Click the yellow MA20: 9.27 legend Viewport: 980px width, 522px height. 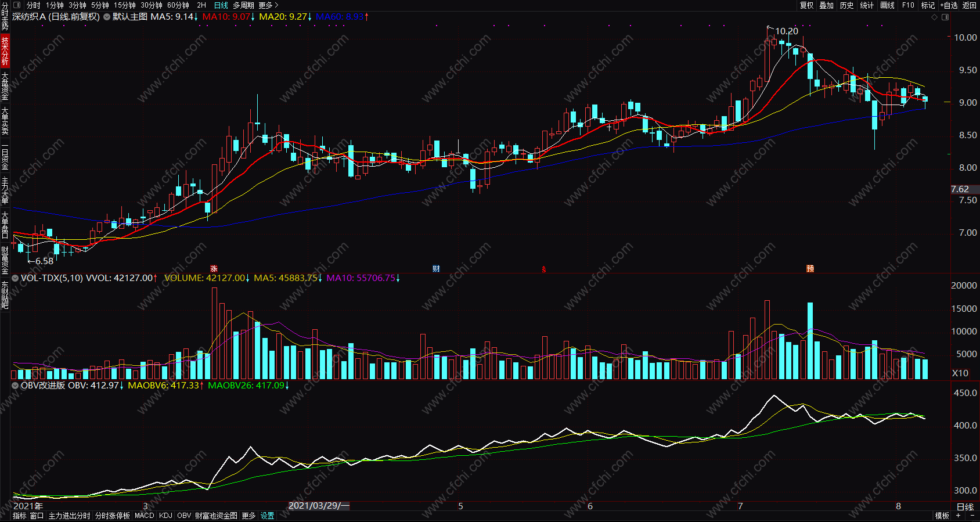tap(286, 17)
